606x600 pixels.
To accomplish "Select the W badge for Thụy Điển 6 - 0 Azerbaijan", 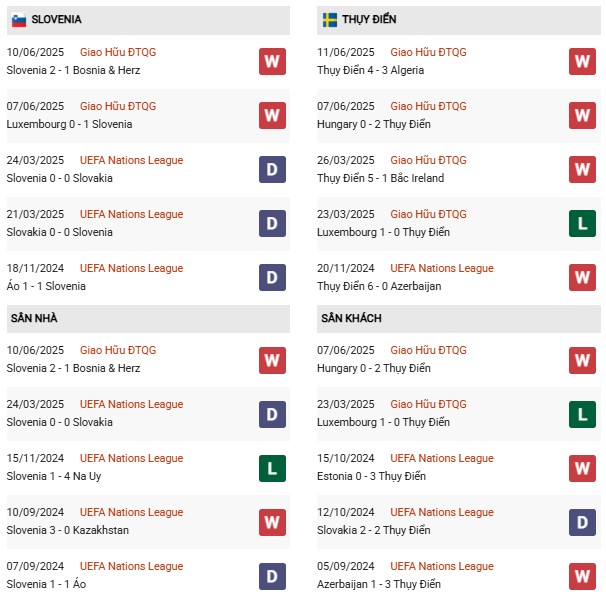I will (583, 278).
